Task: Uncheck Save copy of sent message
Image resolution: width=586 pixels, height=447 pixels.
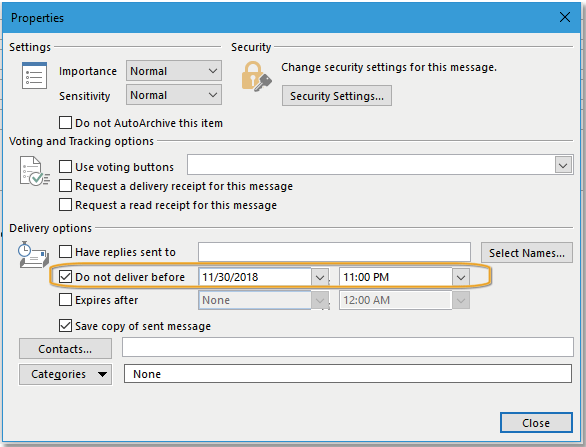Action: [x=65, y=326]
